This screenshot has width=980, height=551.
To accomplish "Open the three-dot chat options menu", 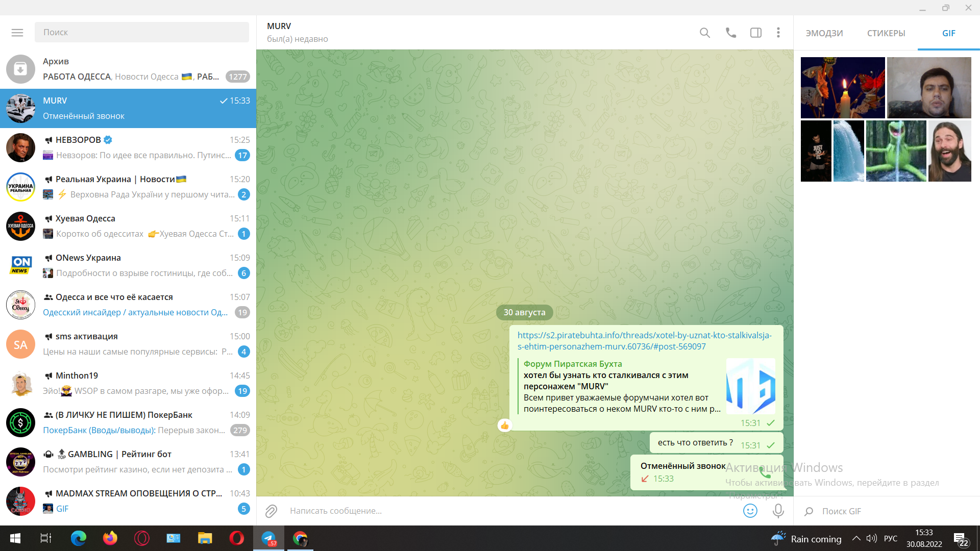I will [778, 33].
